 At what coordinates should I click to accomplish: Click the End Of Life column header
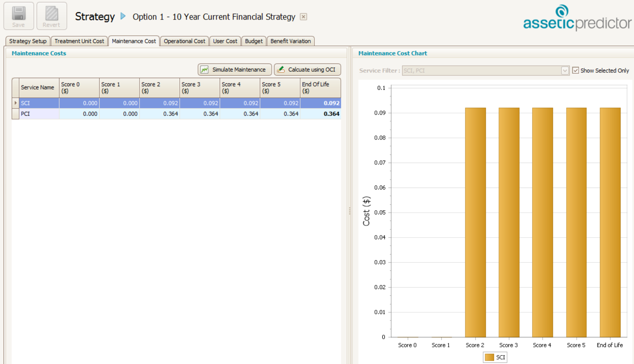point(320,87)
